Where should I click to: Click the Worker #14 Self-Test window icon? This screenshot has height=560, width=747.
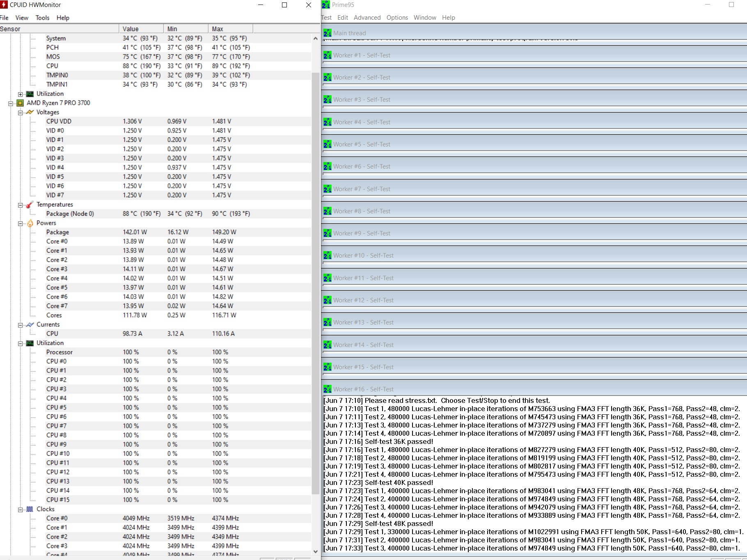[x=328, y=345]
